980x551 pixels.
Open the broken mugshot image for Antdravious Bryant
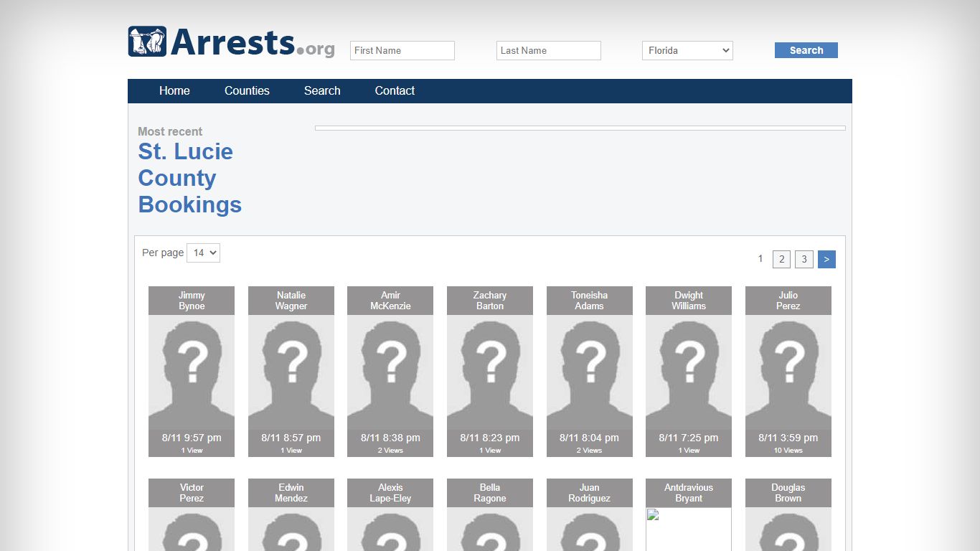689,529
